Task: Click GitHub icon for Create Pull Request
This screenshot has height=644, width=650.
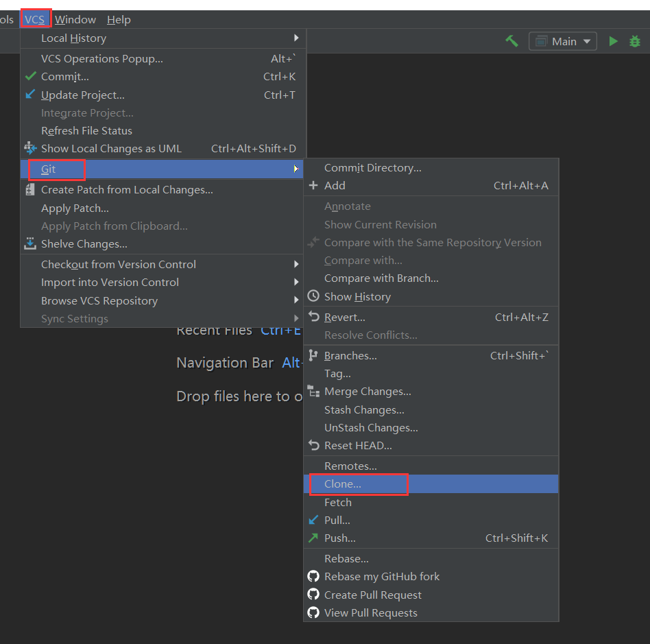Action: 313,594
